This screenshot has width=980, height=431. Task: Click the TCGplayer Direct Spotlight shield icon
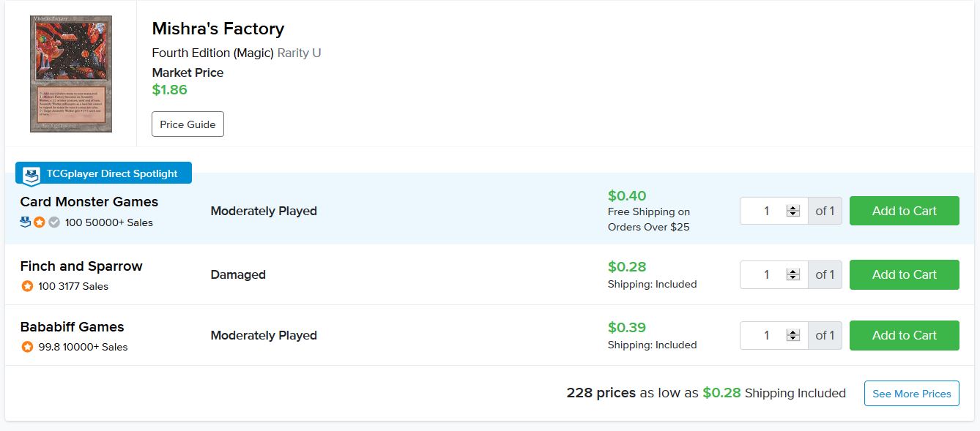[31, 176]
